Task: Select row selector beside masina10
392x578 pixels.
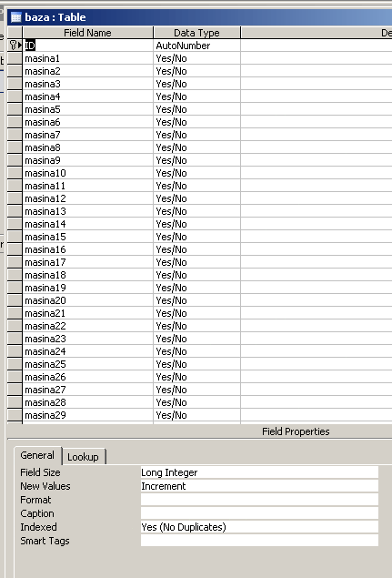Action: (x=15, y=173)
